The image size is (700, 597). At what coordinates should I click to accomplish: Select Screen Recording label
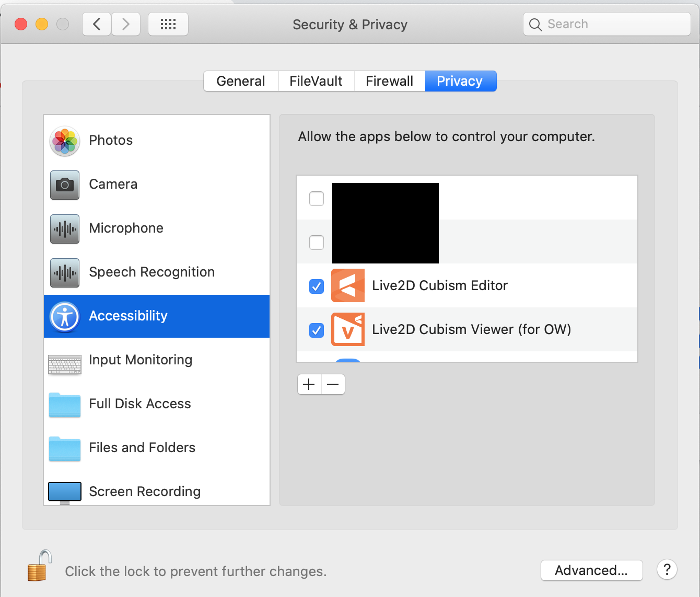coord(145,492)
